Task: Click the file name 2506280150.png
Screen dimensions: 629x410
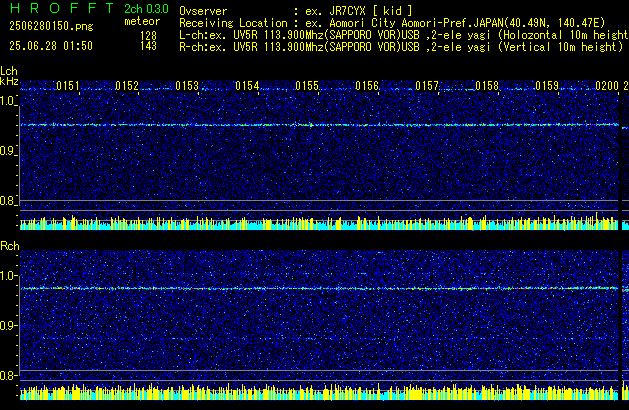Action: (51, 26)
